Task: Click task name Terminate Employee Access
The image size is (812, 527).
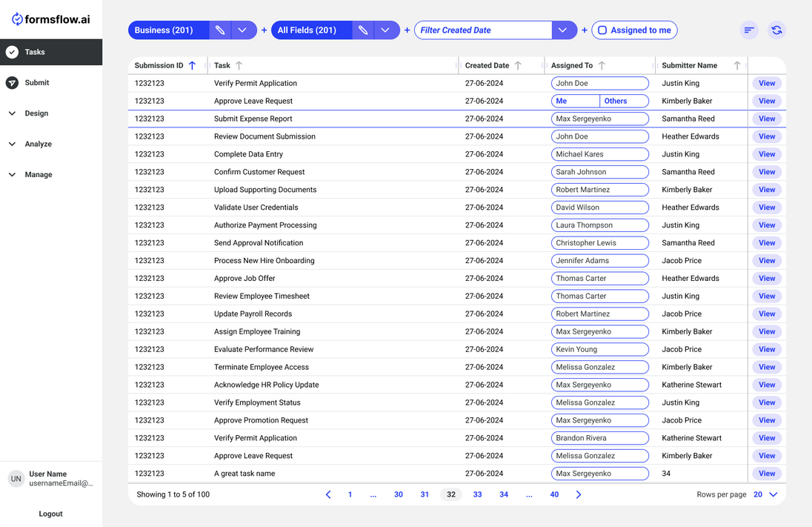Action: (262, 367)
